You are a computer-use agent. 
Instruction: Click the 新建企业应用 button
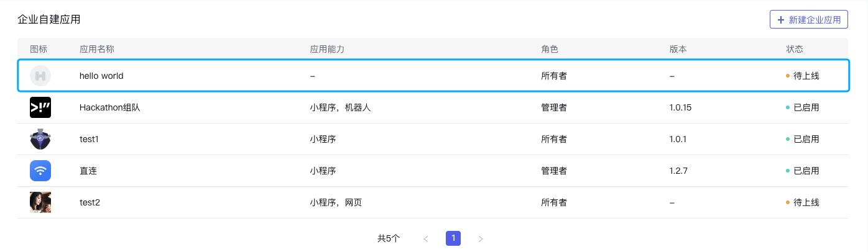click(x=809, y=20)
